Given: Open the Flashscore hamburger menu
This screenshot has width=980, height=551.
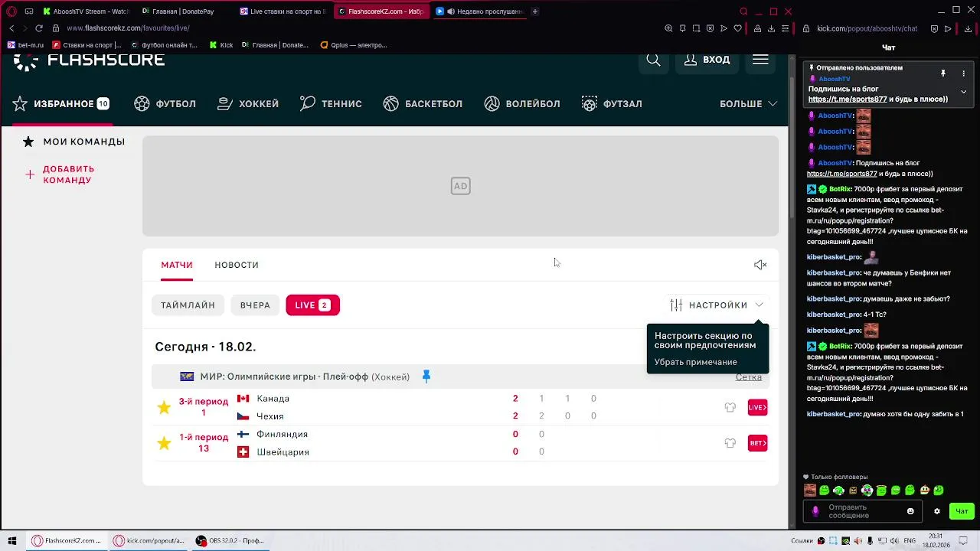Looking at the screenshot, I should point(760,60).
